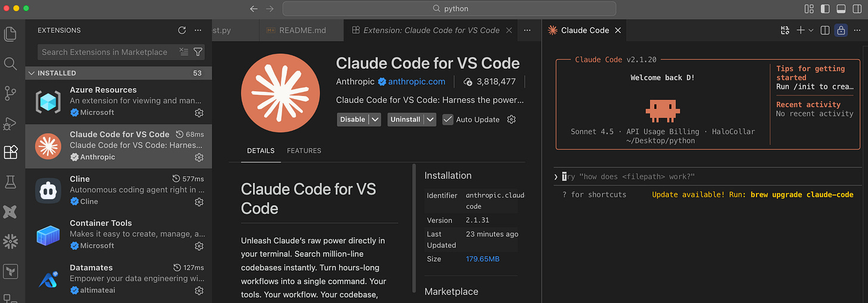
Task: Click the Disable button
Action: coord(352,119)
